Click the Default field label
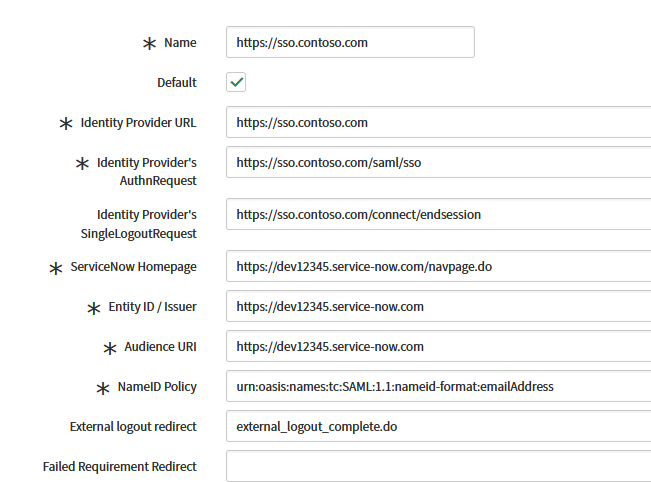The image size is (651, 482). [x=177, y=82]
